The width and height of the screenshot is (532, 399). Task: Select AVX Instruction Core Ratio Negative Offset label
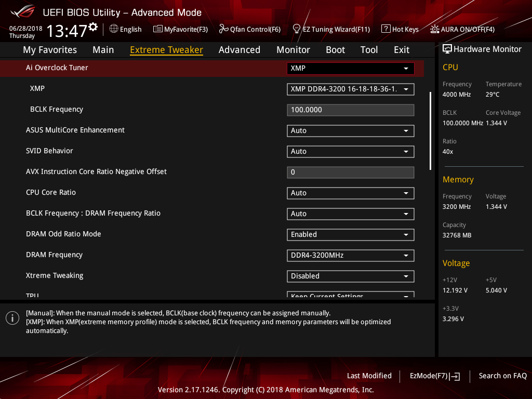pyautogui.click(x=96, y=171)
